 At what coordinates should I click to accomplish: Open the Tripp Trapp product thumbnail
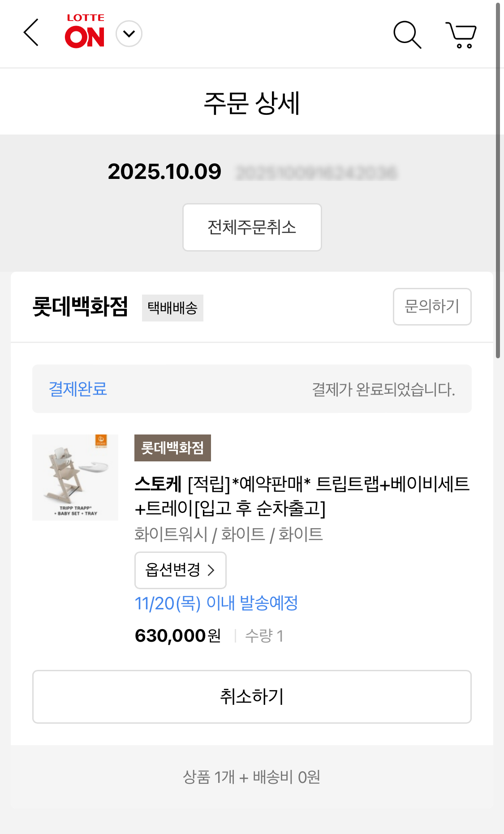point(75,478)
